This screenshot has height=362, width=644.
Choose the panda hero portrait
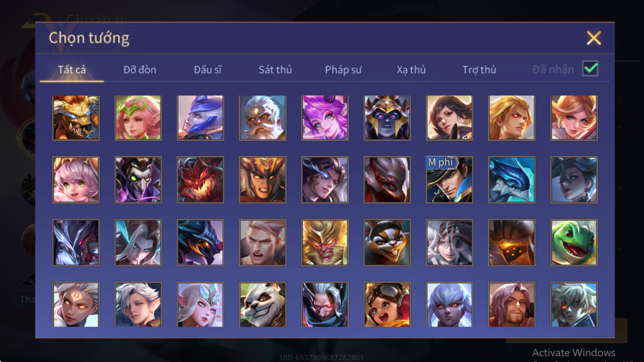262,305
